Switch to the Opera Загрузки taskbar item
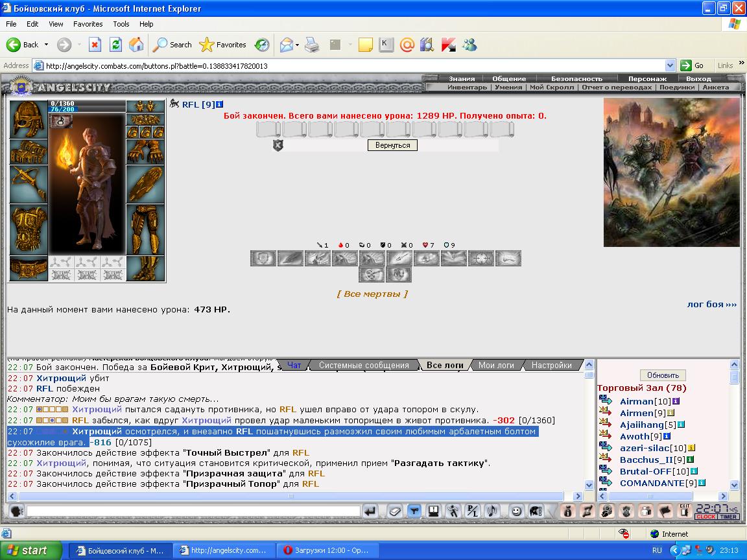Screen dimensions: 747x560 click(x=327, y=550)
